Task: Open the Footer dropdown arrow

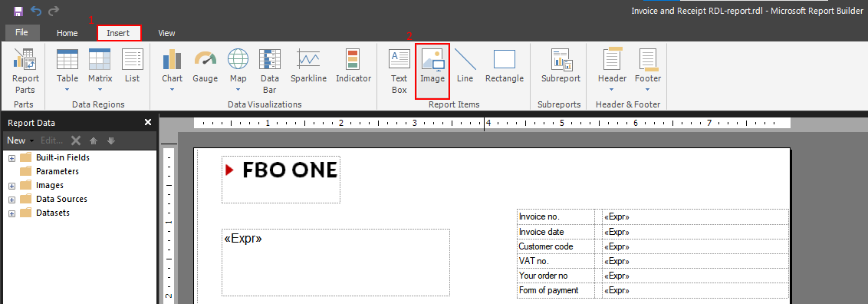Action: (648, 89)
